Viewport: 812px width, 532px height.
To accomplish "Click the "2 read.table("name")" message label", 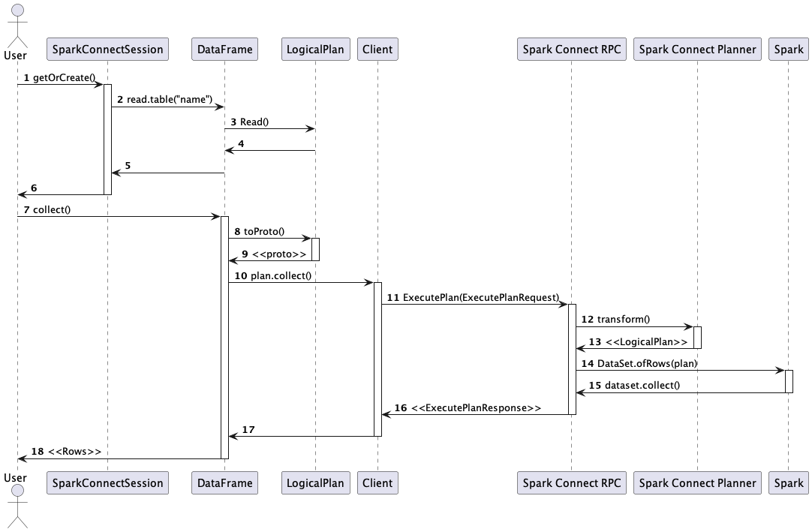I will 164,100.
